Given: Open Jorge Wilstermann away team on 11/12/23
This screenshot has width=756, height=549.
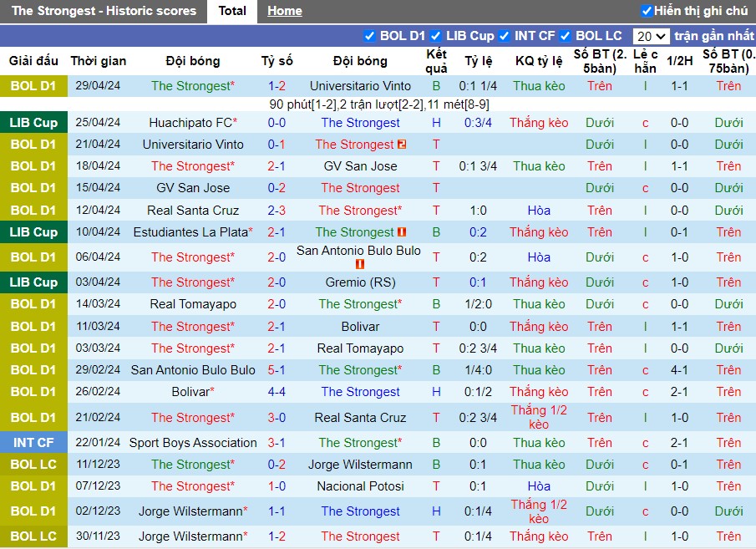Looking at the screenshot, I should 360,465.
